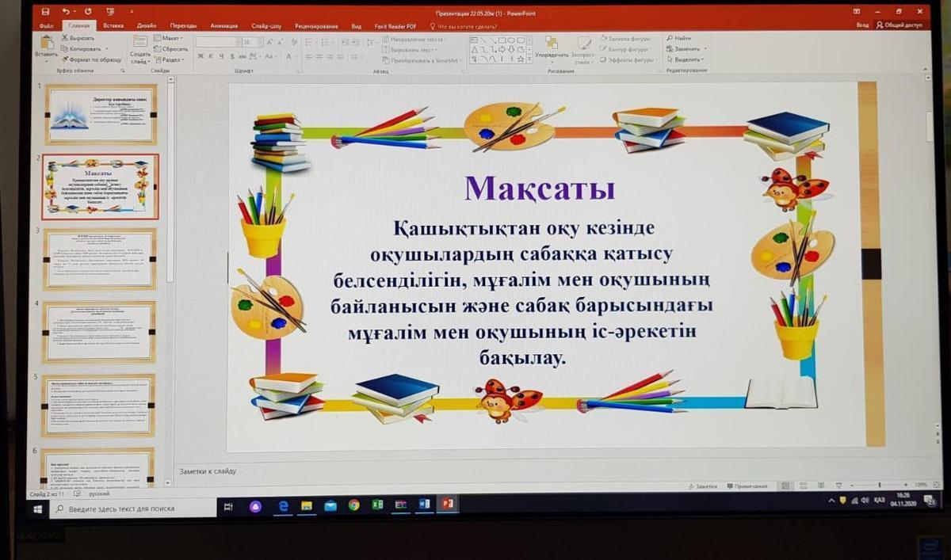Open the Animation (Анимация) ribbon tab

pos(223,25)
